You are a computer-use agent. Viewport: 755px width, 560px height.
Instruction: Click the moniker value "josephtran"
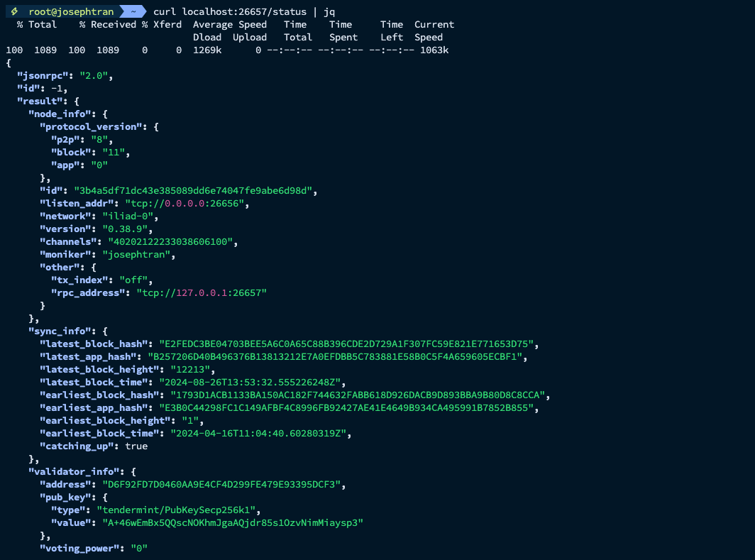tap(137, 255)
